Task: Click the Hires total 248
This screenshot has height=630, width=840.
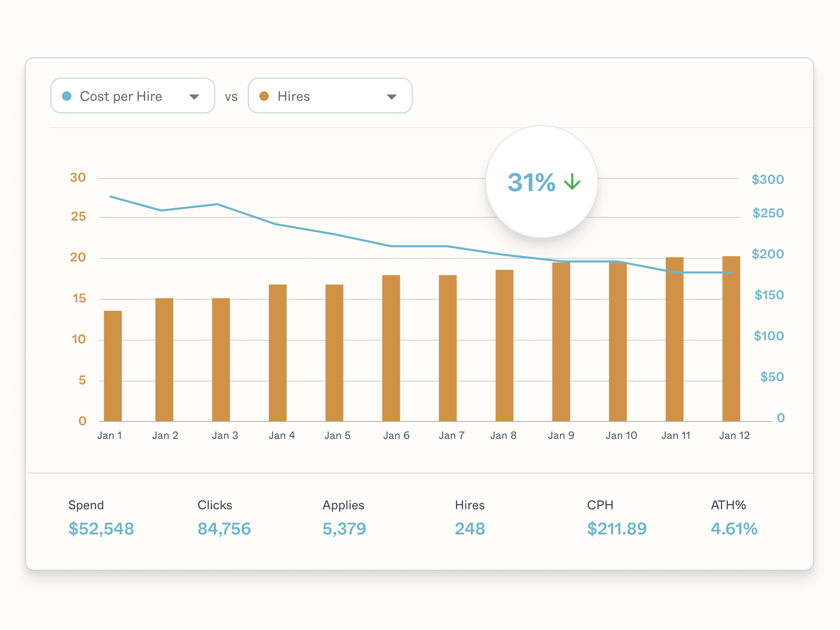Action: [470, 529]
